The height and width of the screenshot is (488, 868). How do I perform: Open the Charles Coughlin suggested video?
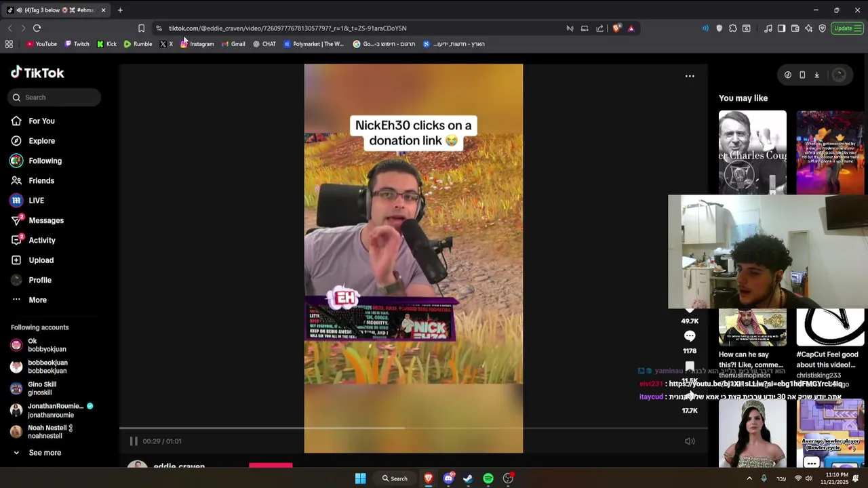point(753,152)
